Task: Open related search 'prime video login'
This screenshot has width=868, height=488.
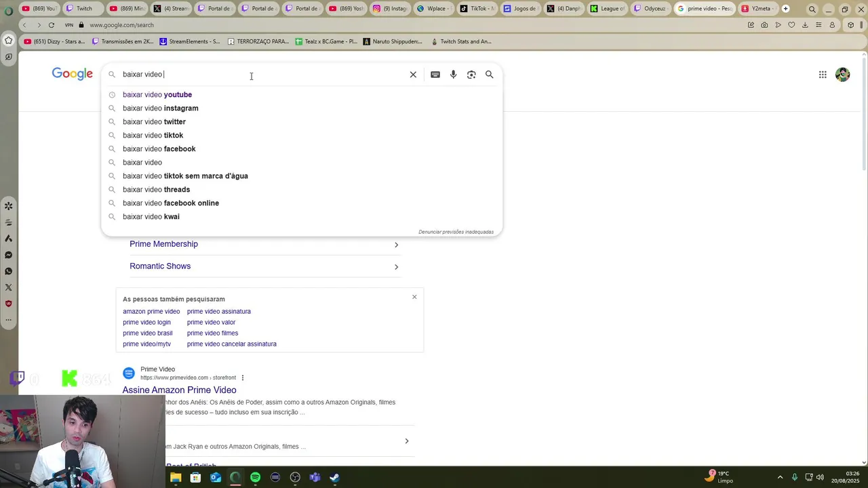Action: tap(146, 323)
